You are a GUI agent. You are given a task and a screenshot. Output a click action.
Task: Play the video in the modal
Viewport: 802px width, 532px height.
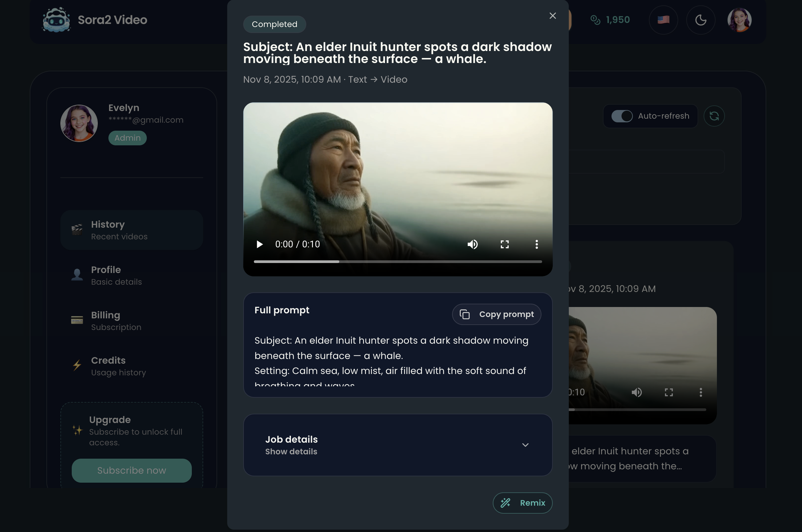260,244
